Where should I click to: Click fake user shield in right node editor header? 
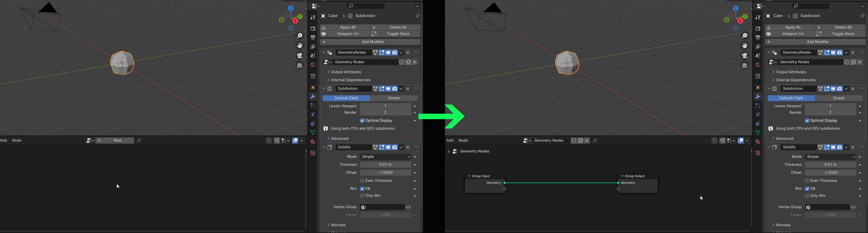(573, 141)
